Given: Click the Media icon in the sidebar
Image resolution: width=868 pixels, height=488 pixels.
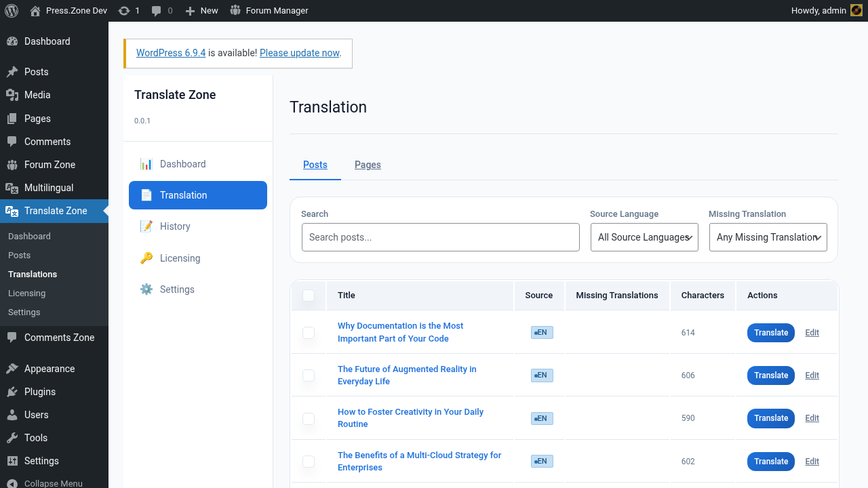Looking at the screenshot, I should pos(12,95).
